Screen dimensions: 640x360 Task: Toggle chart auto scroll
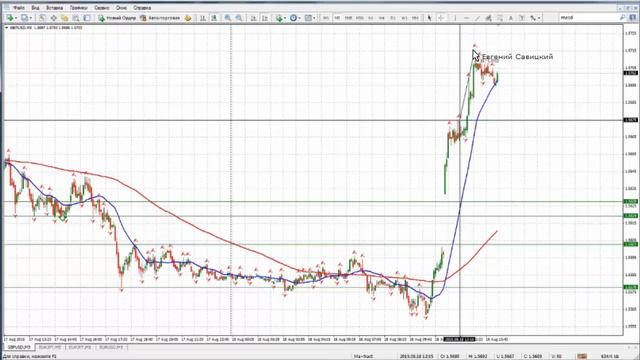coord(253,18)
